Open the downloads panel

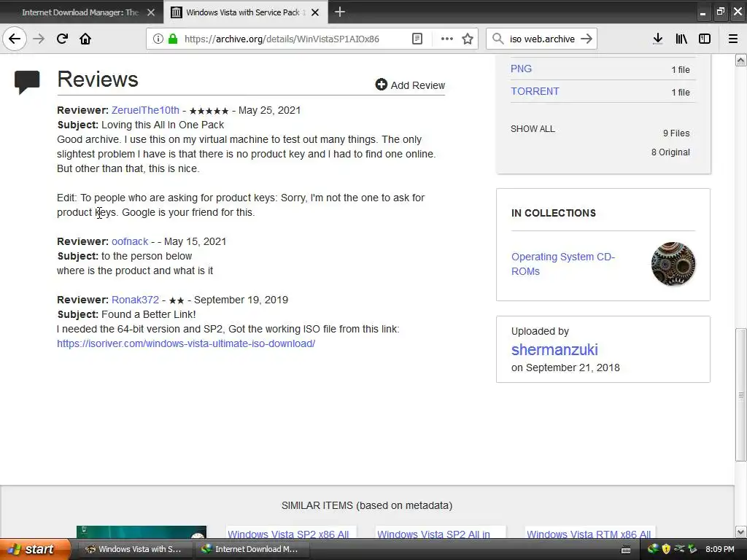coord(657,39)
